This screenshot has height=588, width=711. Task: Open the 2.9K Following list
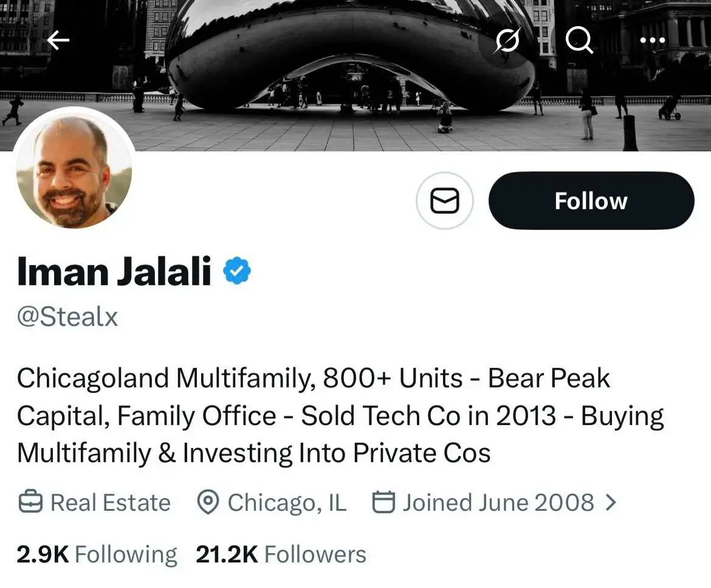pos(97,555)
